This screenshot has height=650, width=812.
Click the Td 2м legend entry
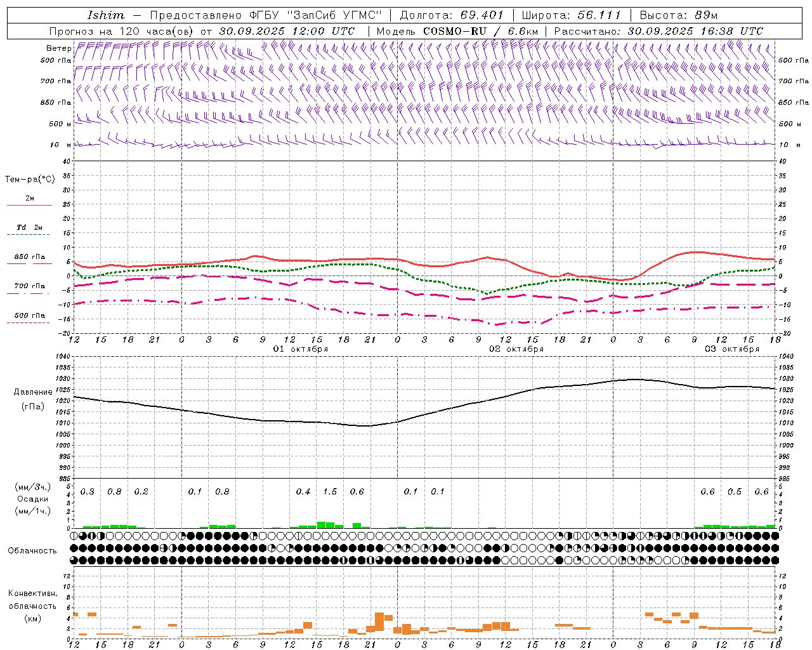point(29,227)
